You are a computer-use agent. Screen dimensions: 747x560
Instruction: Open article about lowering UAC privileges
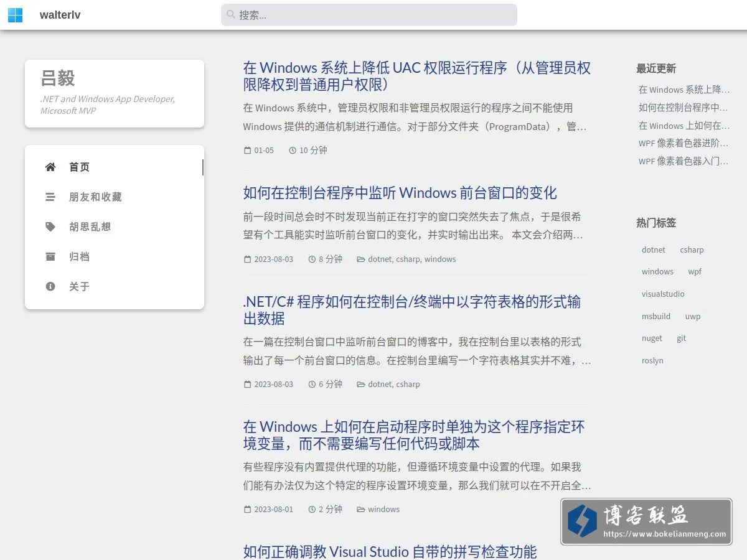coord(416,76)
